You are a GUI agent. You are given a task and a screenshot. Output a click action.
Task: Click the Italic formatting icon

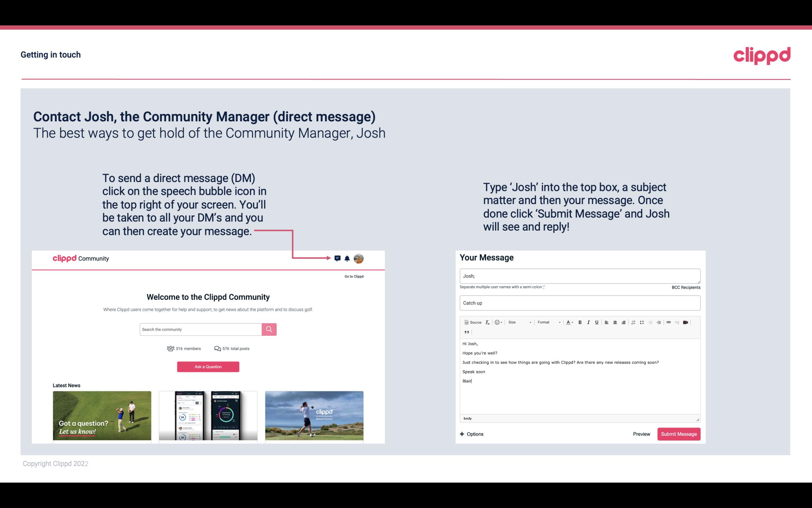click(x=588, y=323)
